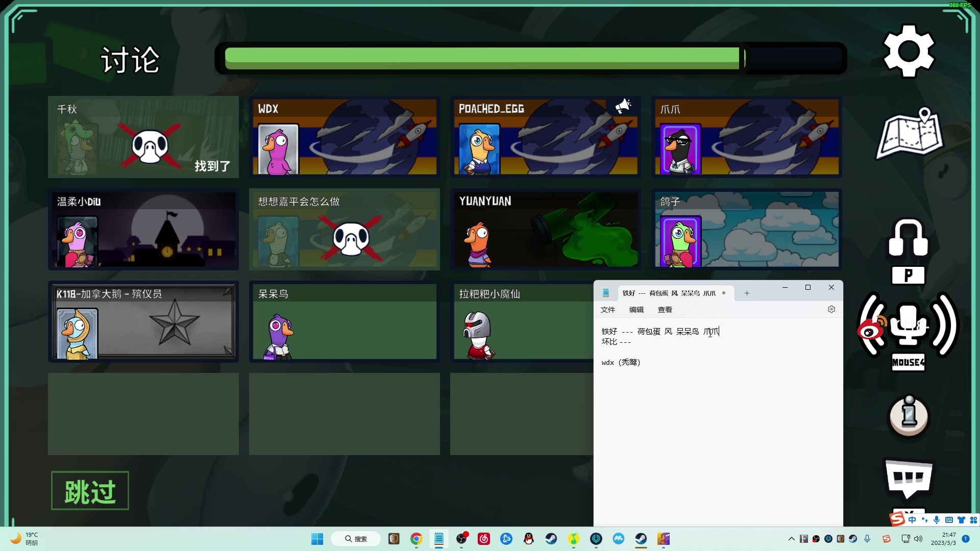Open Sogou IME soft keyboard
The width and height of the screenshot is (980, 551).
[x=949, y=520]
